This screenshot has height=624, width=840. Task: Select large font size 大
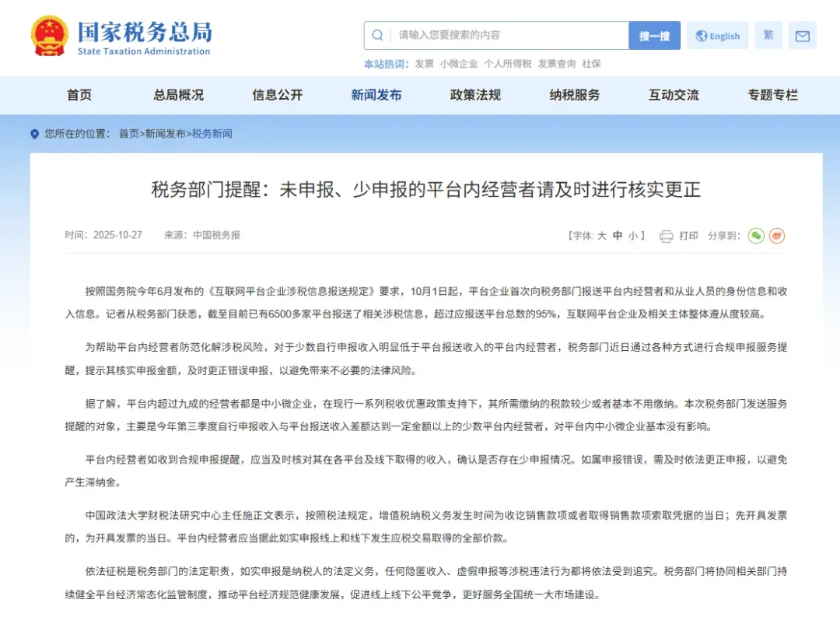point(601,236)
